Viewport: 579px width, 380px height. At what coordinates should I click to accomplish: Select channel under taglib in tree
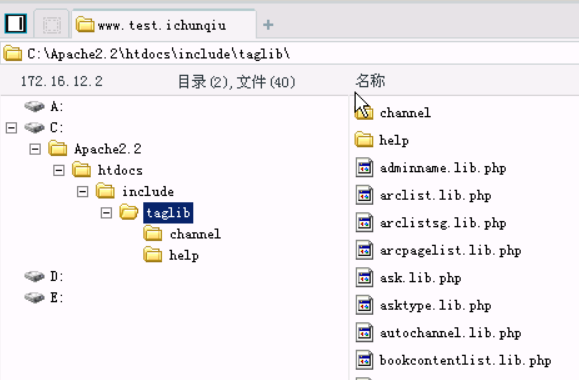click(195, 234)
